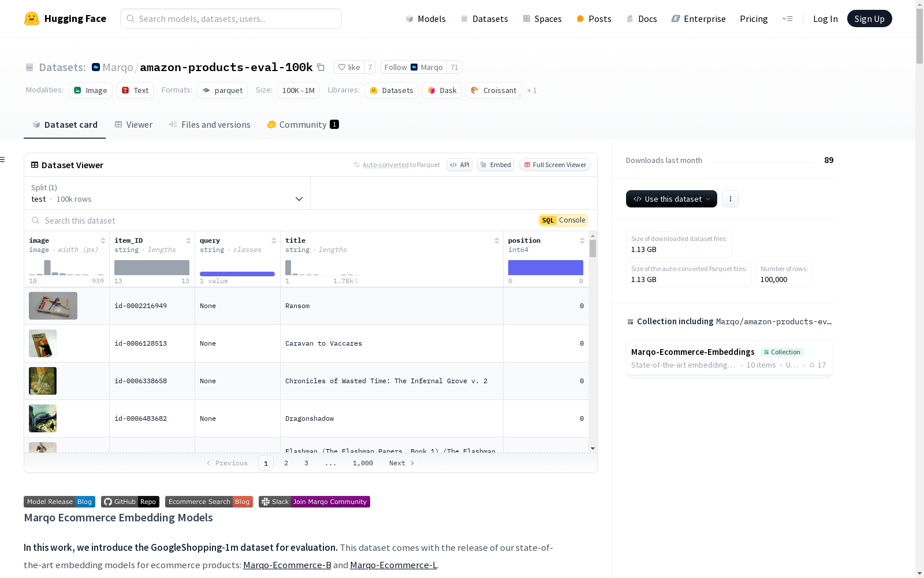Viewport: 924px width, 578px height.
Task: Go to the Next page
Action: (402, 463)
